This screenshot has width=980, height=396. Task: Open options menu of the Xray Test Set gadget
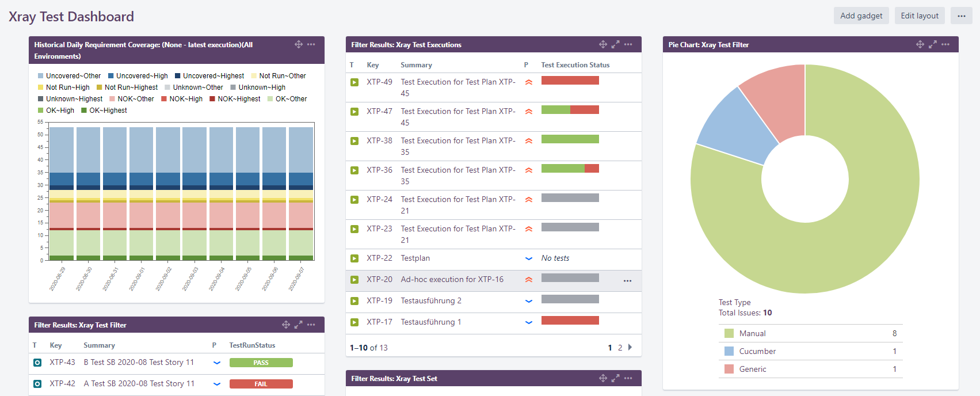click(628, 378)
